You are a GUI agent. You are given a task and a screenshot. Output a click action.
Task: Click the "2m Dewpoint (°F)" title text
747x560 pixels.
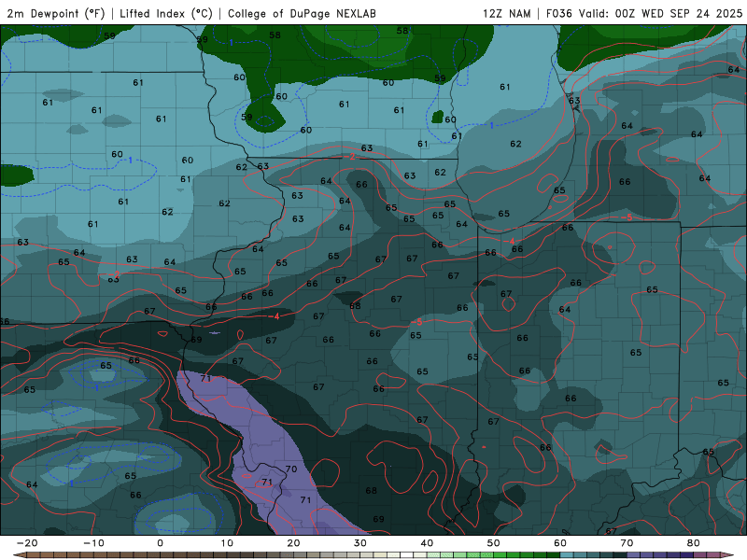point(56,13)
